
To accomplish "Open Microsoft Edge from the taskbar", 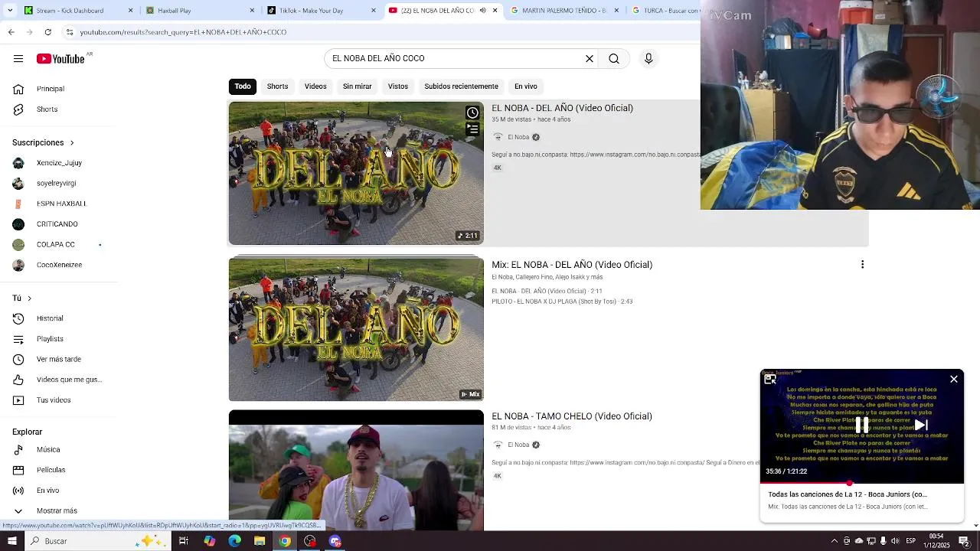I will point(234,541).
